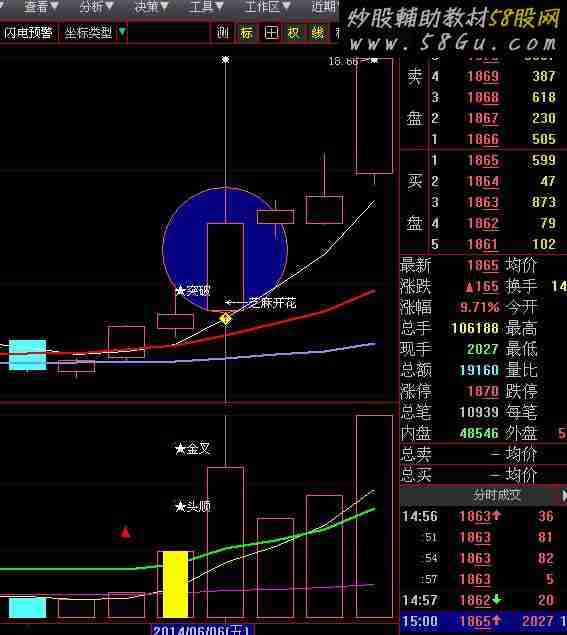Toggle the 权 adjustment icon

coord(294,32)
